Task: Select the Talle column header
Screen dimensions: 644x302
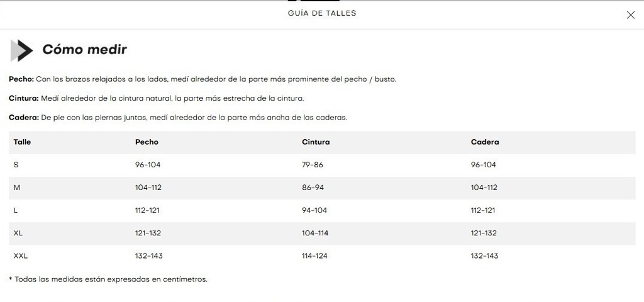Action: pos(22,142)
